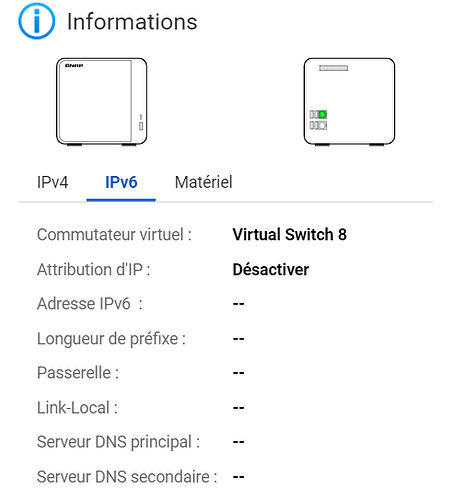
Task: Click the front USB port on NAS
Action: coord(141,126)
